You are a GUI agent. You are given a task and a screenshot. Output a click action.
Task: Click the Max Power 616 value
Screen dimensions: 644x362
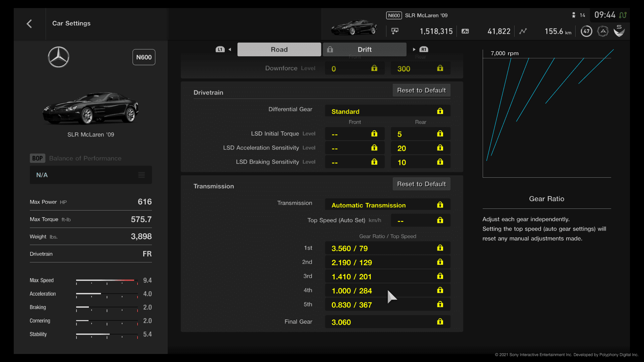coord(145,202)
